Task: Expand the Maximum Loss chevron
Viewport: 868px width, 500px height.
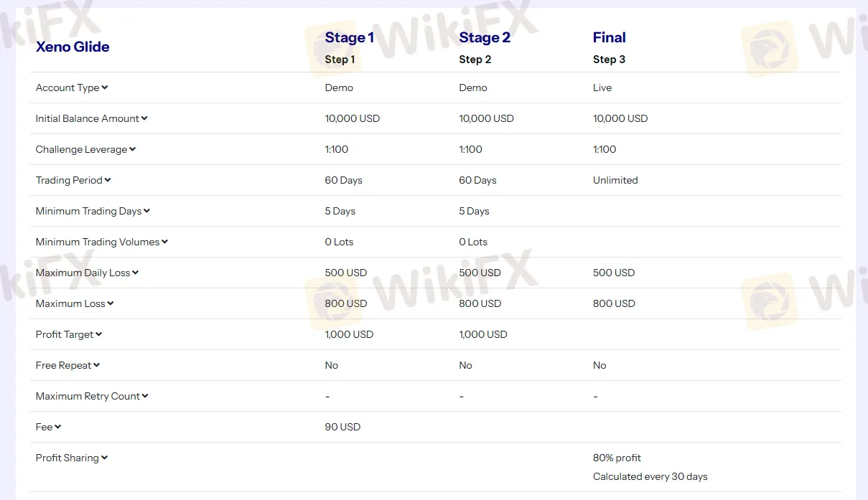Action: point(111,303)
